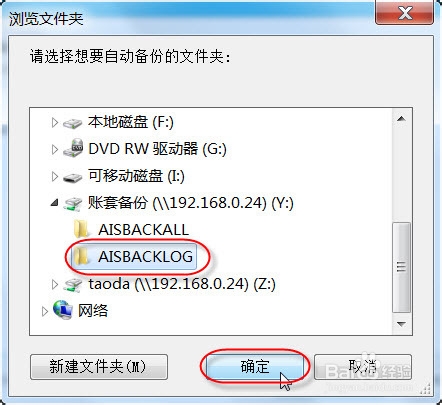Expand the 本地磁盘 (F:) tree node
Screen dimensions: 442x405
pyautogui.click(x=55, y=123)
